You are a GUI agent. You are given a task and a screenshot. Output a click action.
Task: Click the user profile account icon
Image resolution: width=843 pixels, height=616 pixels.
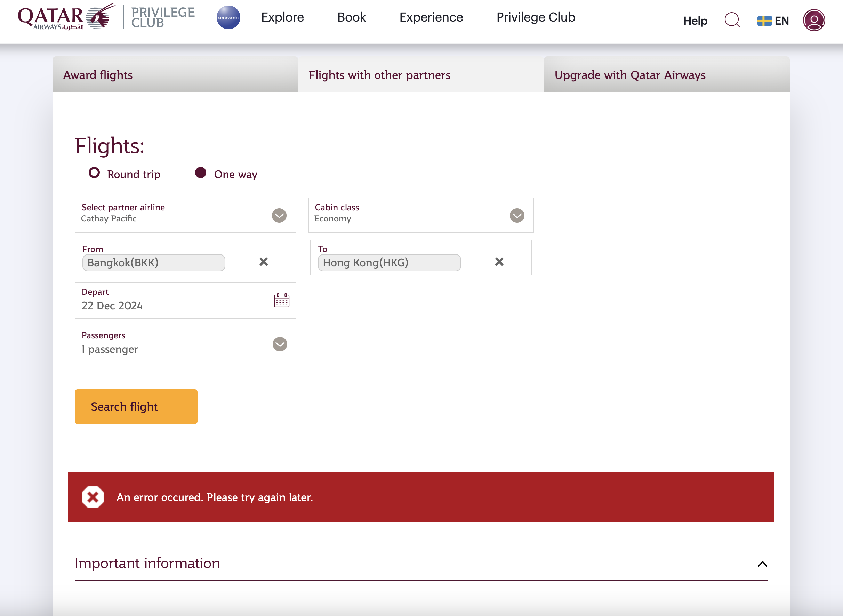click(813, 19)
